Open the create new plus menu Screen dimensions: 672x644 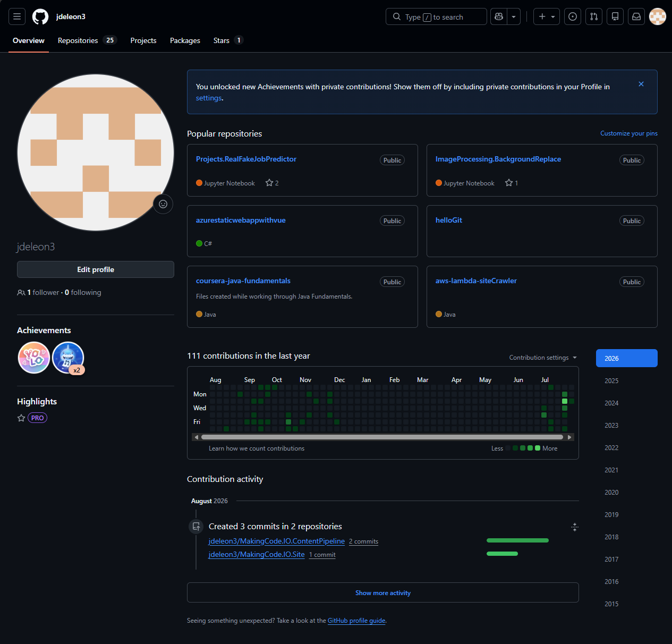click(547, 16)
